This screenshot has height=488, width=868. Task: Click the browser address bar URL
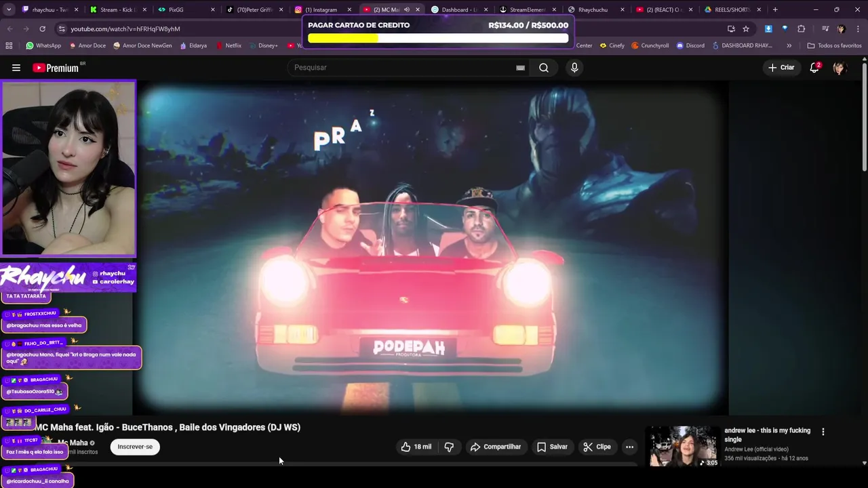coord(125,29)
